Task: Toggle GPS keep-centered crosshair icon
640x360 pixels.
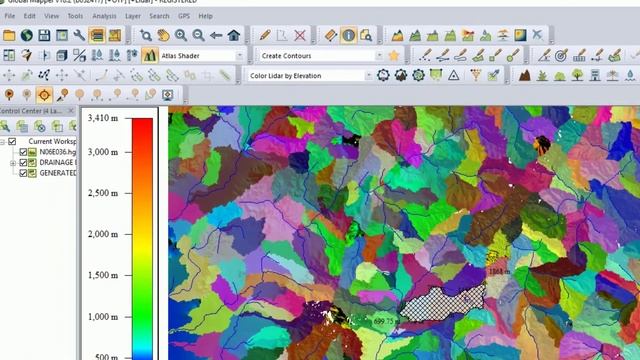Action: tap(44, 95)
